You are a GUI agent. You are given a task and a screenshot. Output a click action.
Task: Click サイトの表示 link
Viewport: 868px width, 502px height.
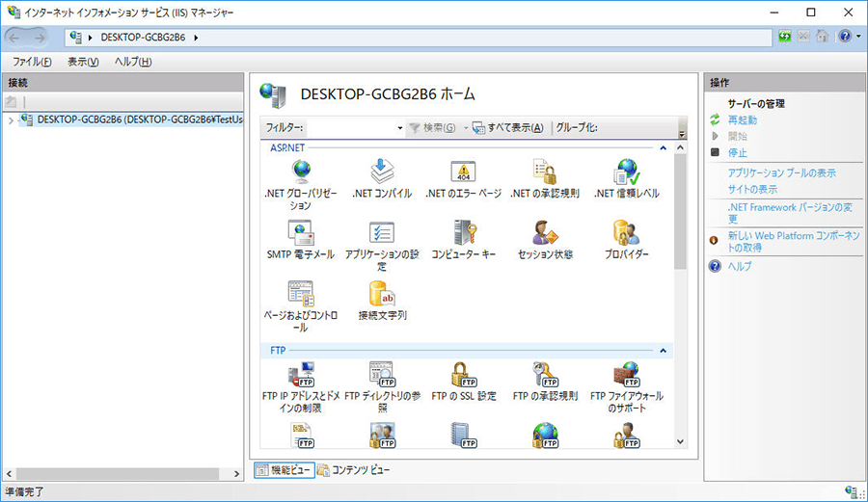click(752, 189)
